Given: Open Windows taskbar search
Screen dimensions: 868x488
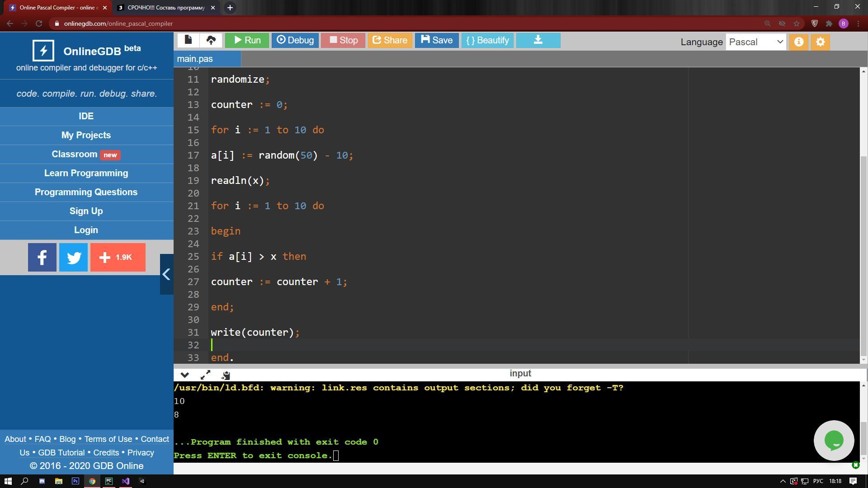Looking at the screenshot, I should tap(25, 481).
